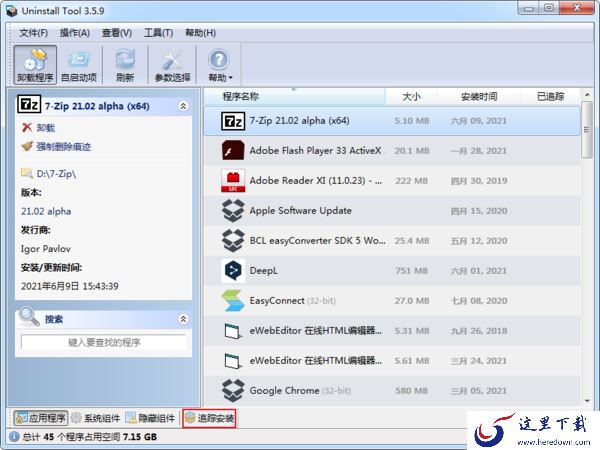This screenshot has width=600, height=450.
Task: Click the 751 MB size cell
Action: 411,271
